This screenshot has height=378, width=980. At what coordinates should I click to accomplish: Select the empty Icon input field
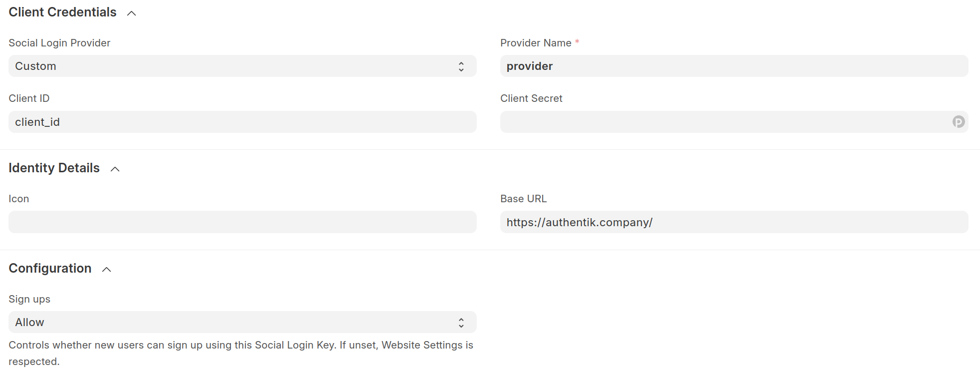242,222
